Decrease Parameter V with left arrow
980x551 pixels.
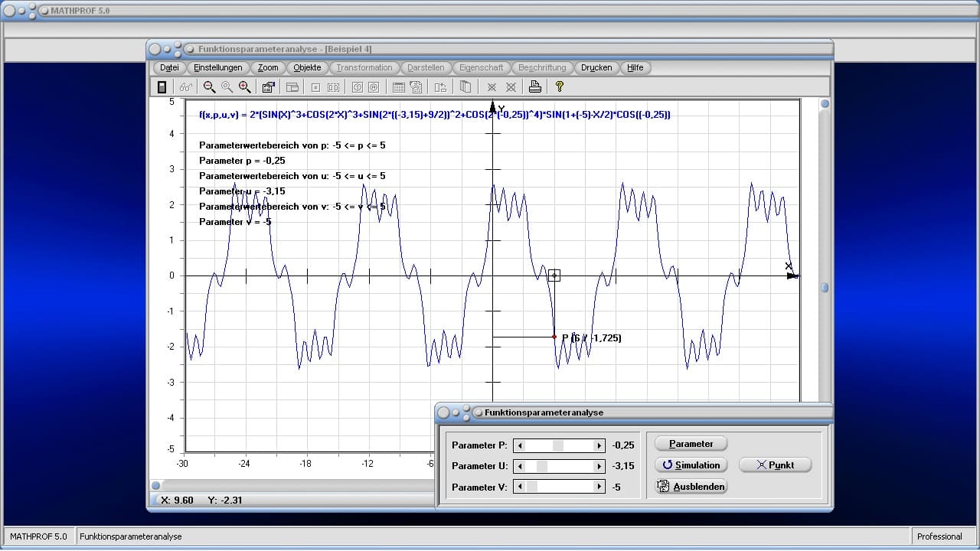click(520, 487)
